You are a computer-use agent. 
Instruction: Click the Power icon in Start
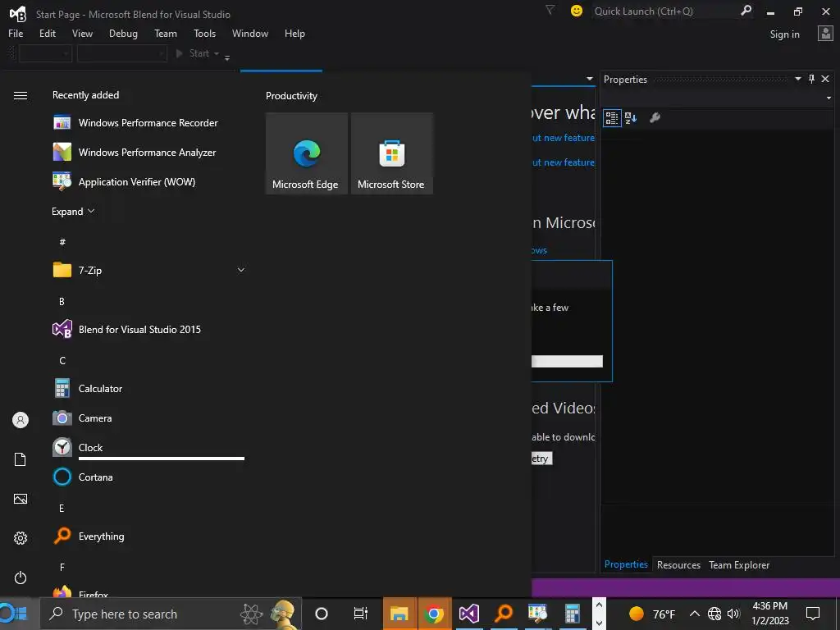click(x=21, y=577)
